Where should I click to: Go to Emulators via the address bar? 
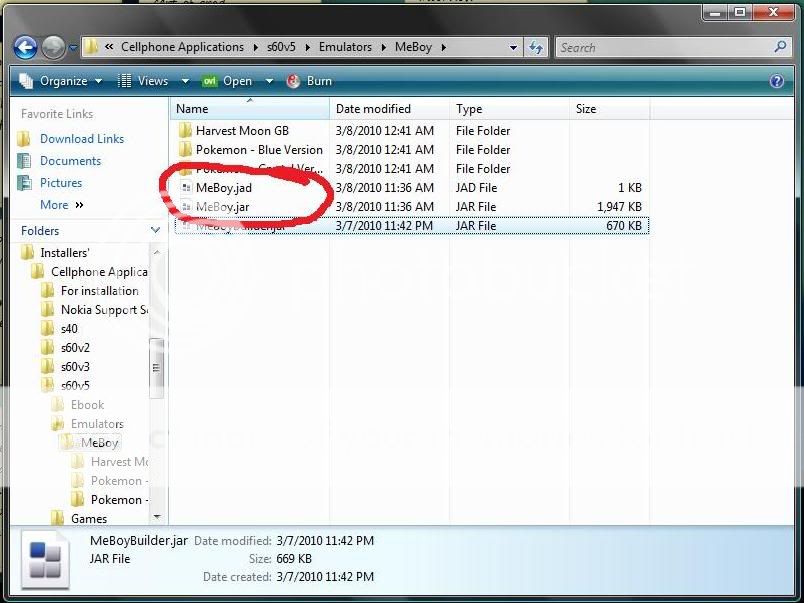pos(345,47)
